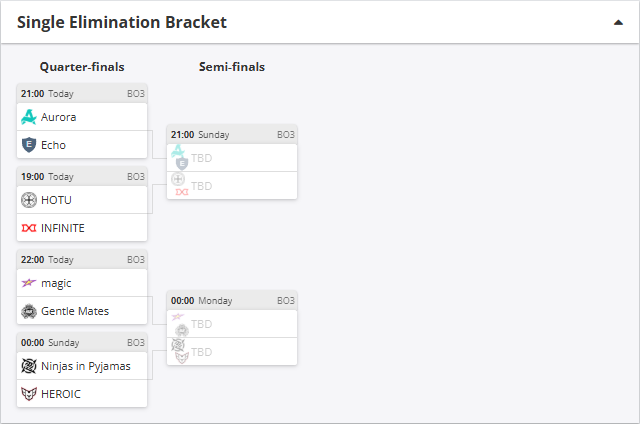The height and width of the screenshot is (424, 640).
Task: Open the HEROIC team link
Action: [x=61, y=394]
